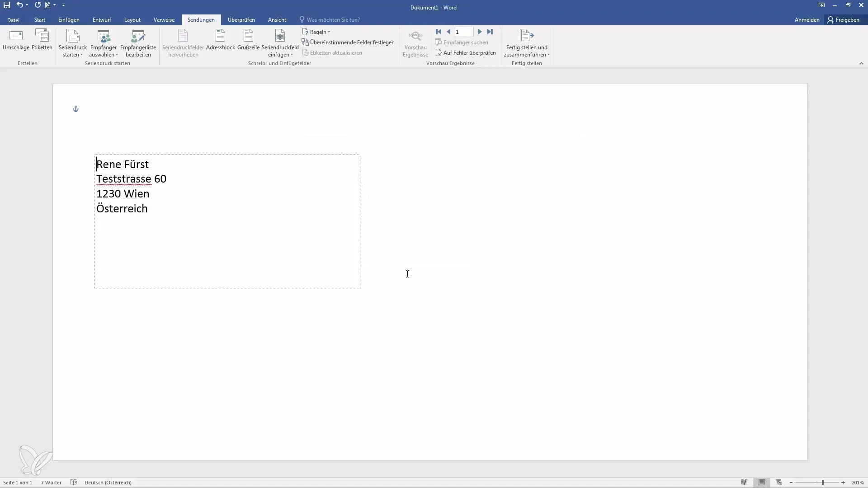Click Etiketten aktualisieren
Screen dimensions: 868x488
tap(332, 53)
